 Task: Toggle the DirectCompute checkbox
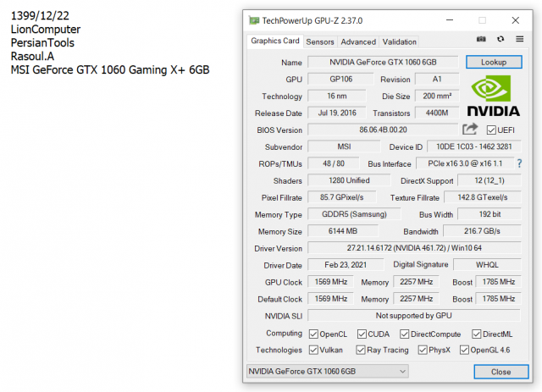click(404, 334)
